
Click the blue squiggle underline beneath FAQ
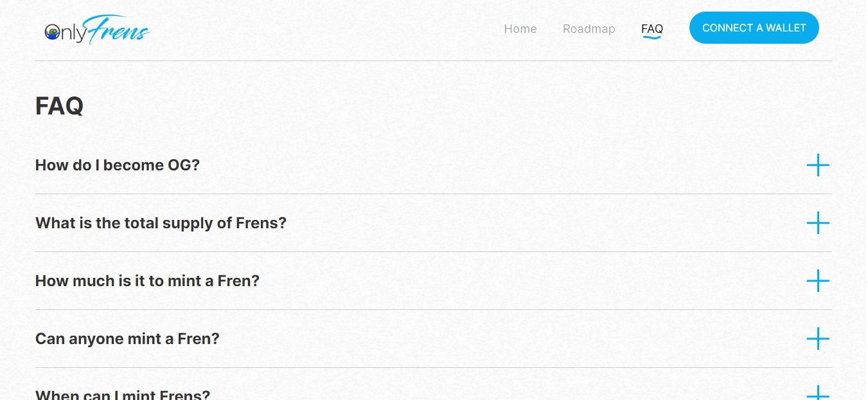652,37
